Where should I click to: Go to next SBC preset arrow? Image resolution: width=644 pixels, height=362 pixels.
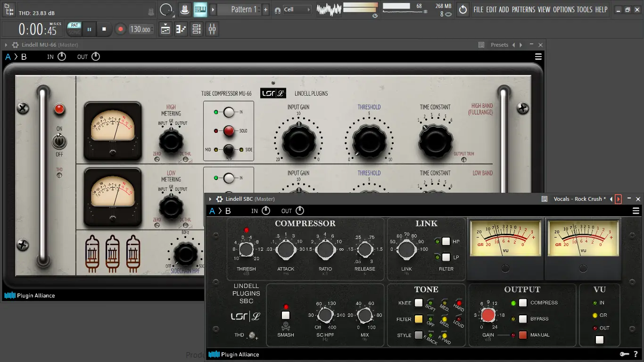point(619,199)
